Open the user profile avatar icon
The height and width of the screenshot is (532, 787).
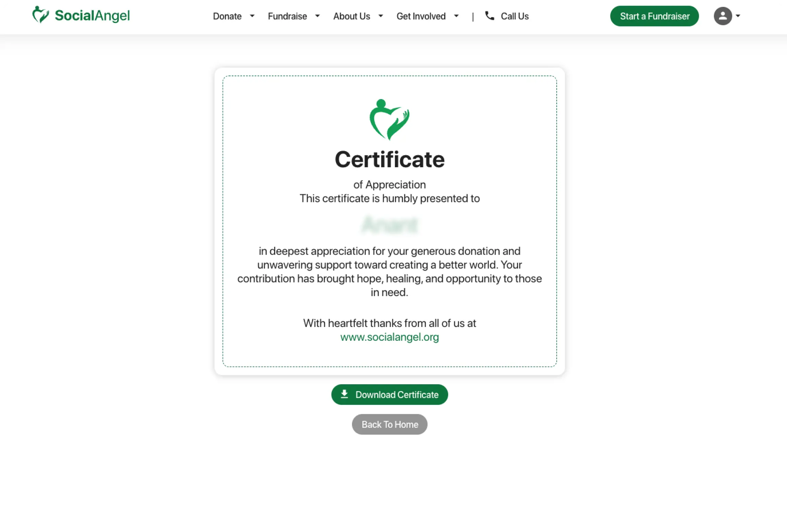pos(723,16)
